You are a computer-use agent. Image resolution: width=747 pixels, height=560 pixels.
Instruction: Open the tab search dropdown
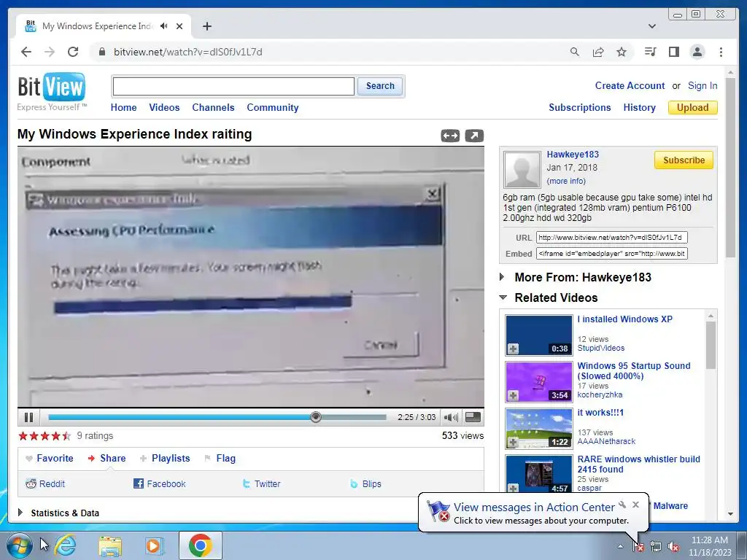pos(652,26)
